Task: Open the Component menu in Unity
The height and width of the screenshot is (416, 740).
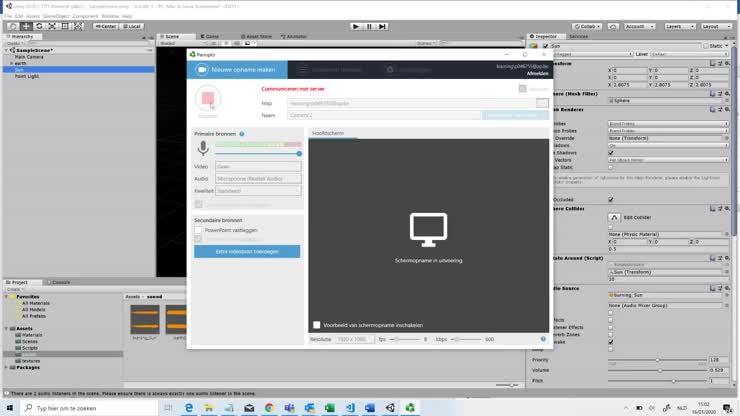Action: point(85,16)
